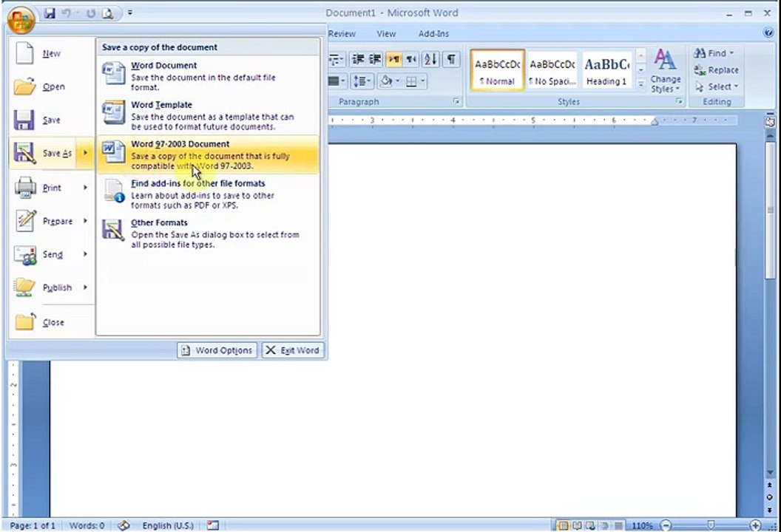
Task: Open the Paragraph dialog launcher
Action: tap(456, 101)
